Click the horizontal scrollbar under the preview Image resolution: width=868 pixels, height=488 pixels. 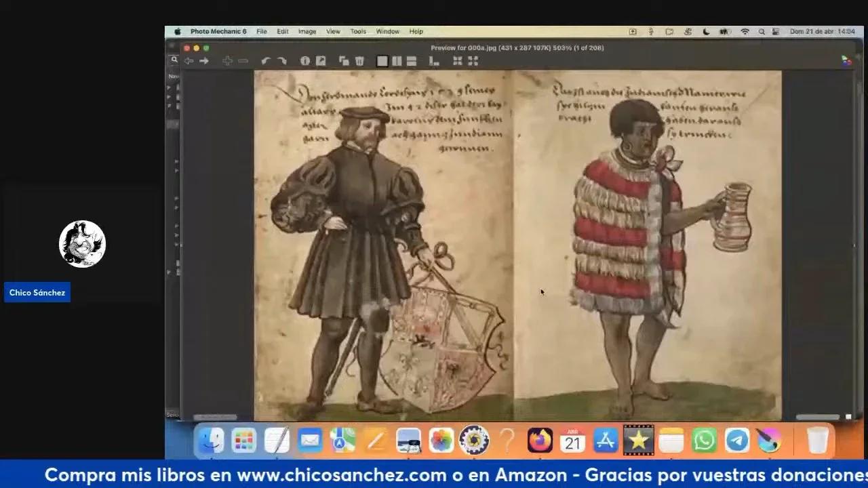(216, 418)
